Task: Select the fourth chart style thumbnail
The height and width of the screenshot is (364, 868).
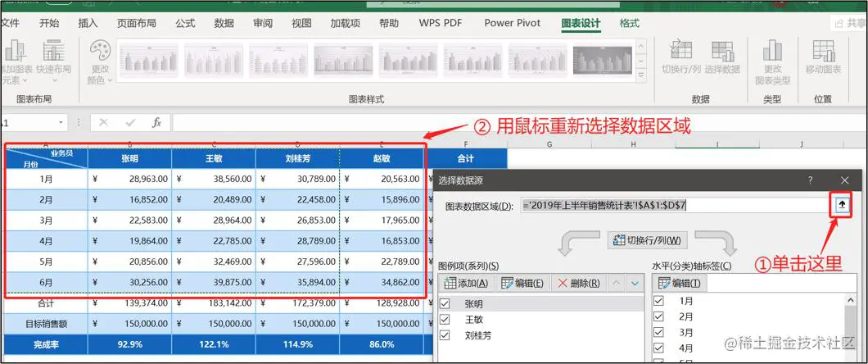Action: [344, 60]
